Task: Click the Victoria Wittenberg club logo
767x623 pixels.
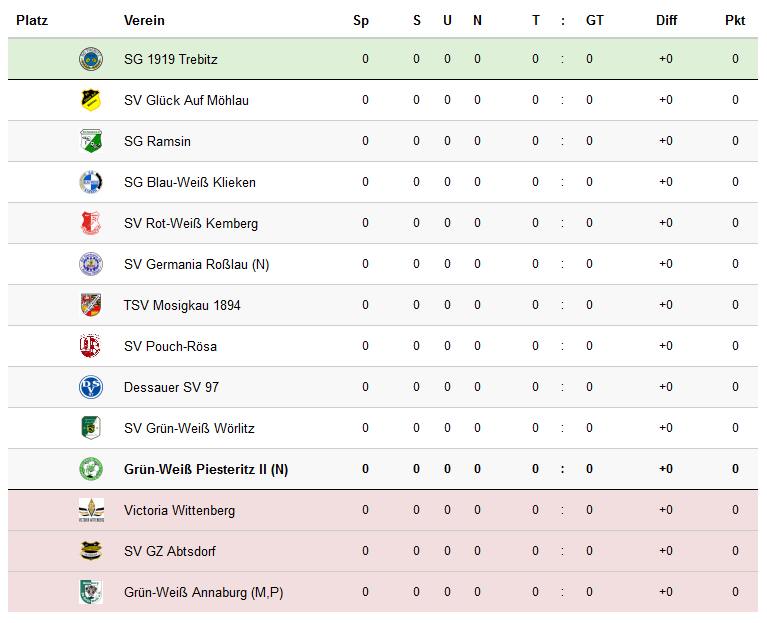Action: (x=91, y=510)
